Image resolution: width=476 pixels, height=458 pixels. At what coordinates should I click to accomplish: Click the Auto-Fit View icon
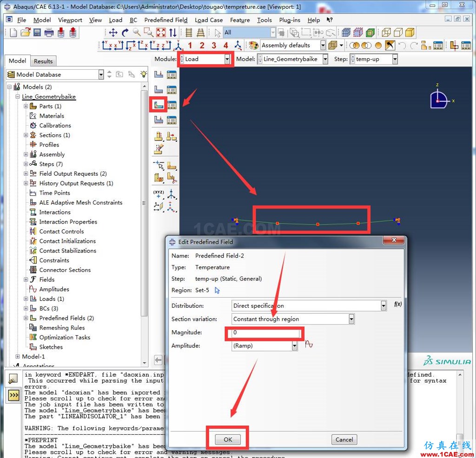click(x=160, y=33)
